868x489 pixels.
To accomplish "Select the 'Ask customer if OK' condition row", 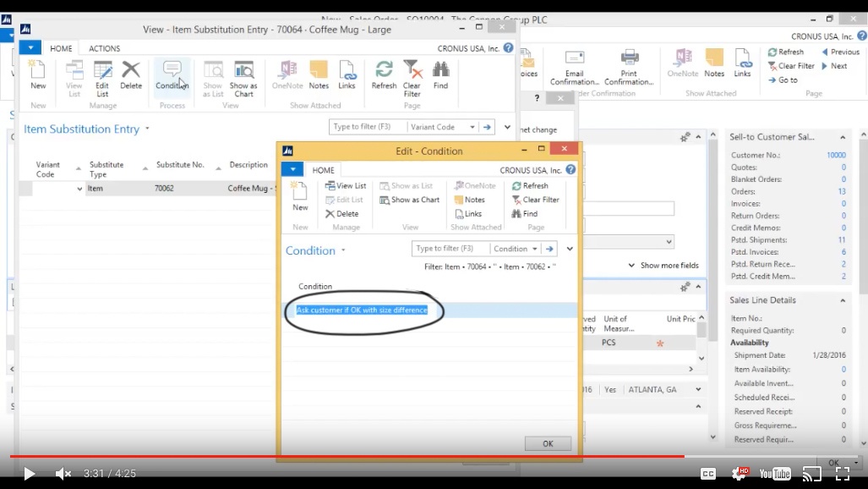I will click(431, 310).
